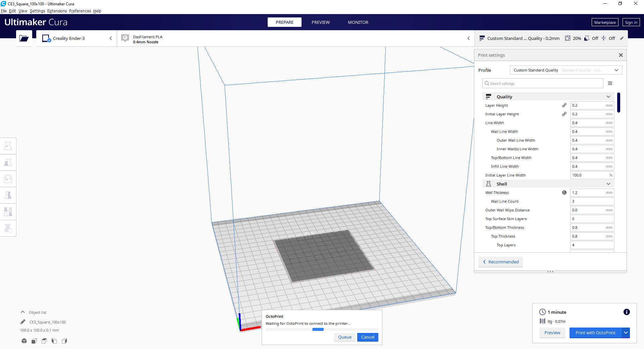Open the File menu
This screenshot has width=644, height=349.
[4, 11]
